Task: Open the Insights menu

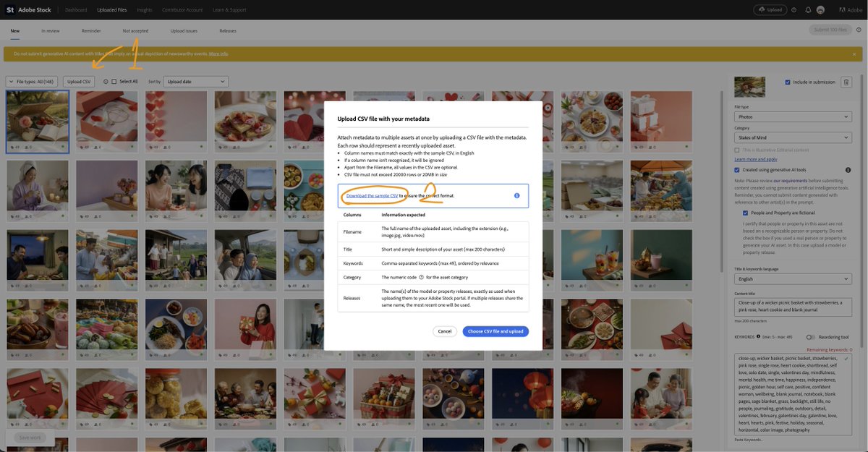Action: pos(144,10)
